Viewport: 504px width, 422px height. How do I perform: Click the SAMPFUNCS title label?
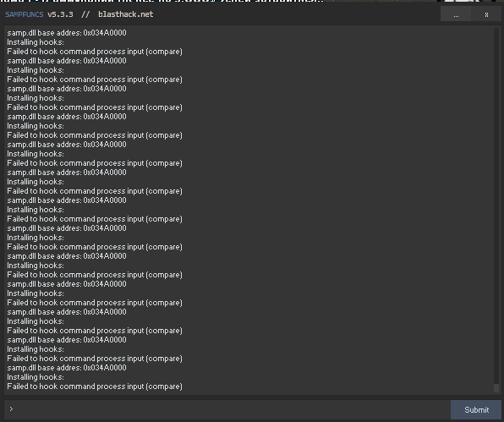click(25, 14)
